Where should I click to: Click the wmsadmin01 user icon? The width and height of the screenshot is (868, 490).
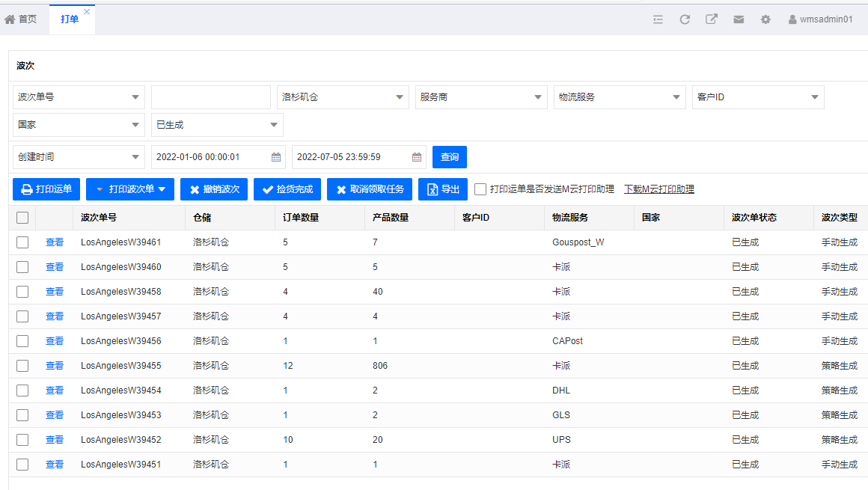pos(792,19)
